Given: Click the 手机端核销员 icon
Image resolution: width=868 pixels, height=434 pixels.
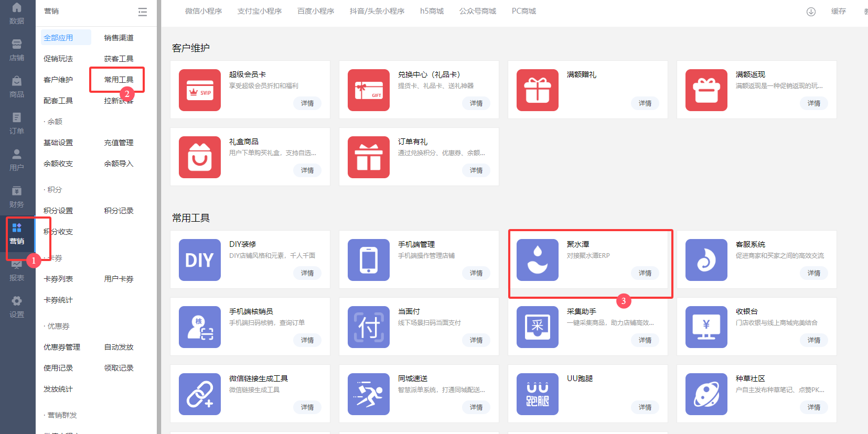Looking at the screenshot, I should coord(200,327).
